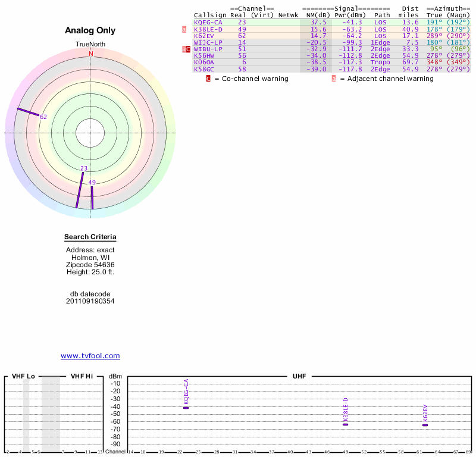Click the K06OA callsign entry
Screen dimensions: 476x457
[204, 62]
